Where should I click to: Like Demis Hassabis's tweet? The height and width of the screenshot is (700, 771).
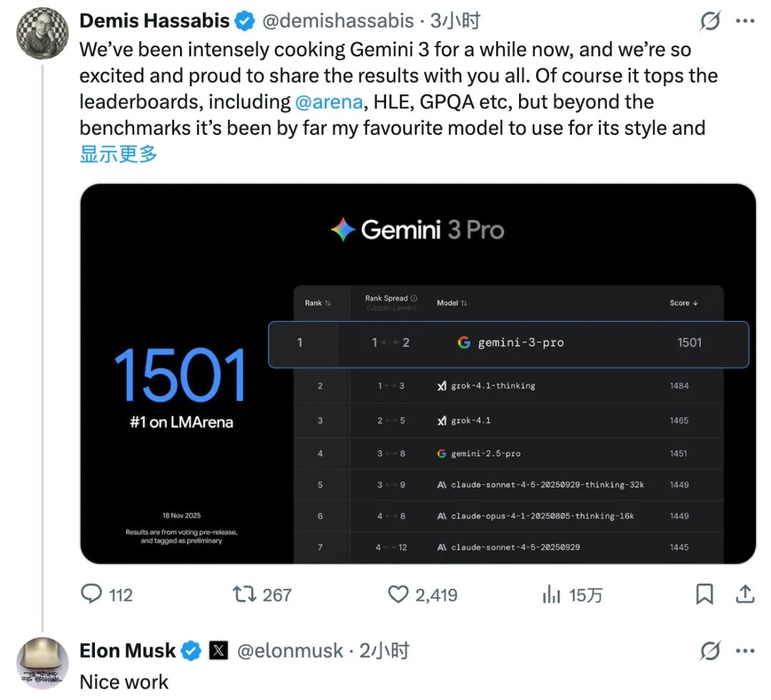click(x=400, y=594)
